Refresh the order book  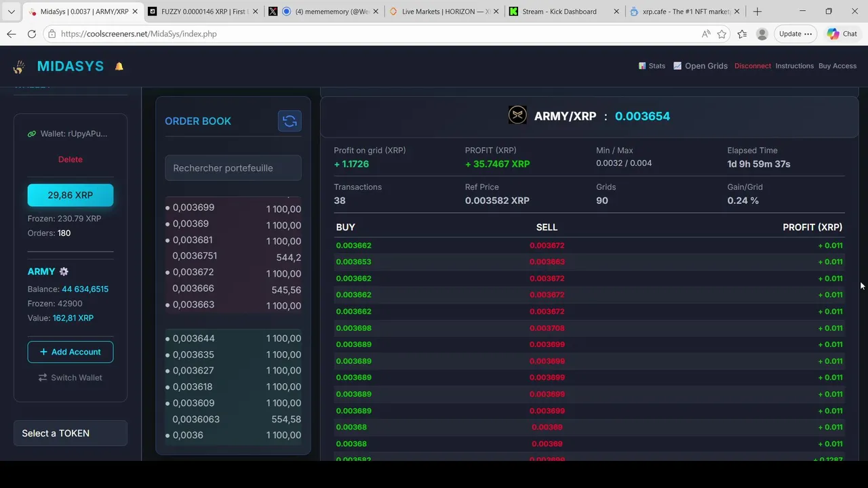pyautogui.click(x=290, y=121)
